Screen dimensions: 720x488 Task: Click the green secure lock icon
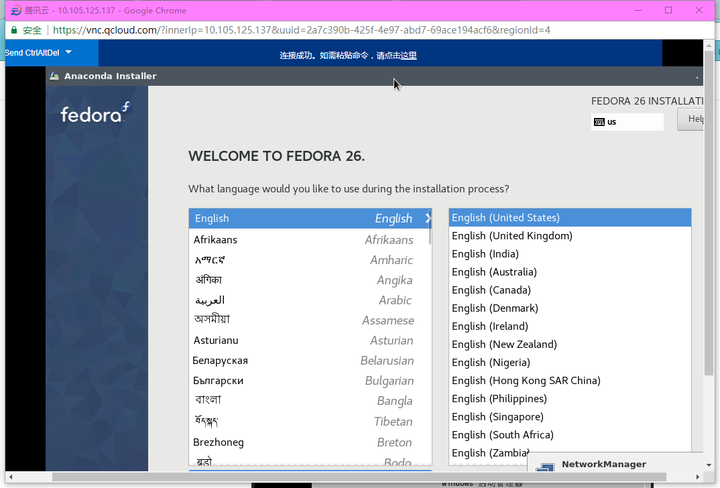tap(13, 30)
